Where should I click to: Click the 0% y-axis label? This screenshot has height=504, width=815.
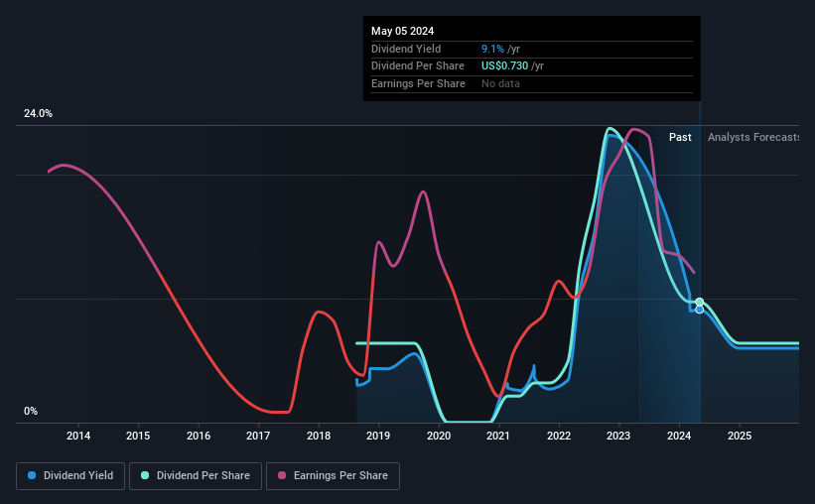[x=31, y=411]
